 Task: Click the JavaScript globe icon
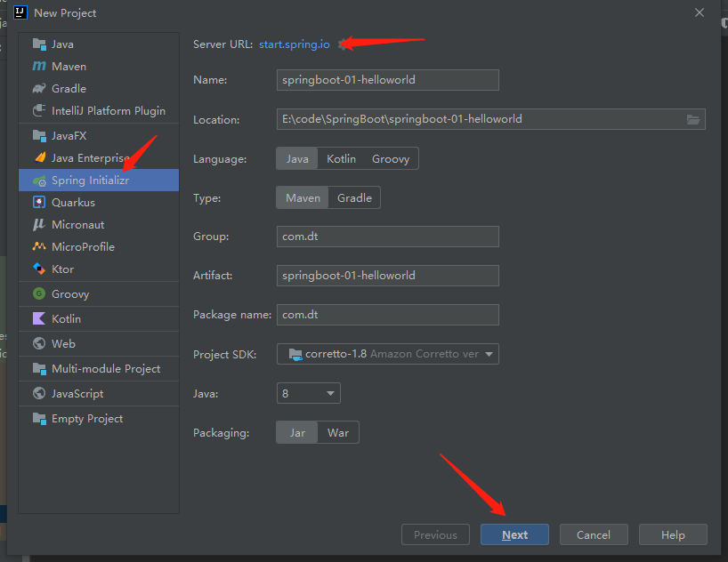pyautogui.click(x=39, y=394)
